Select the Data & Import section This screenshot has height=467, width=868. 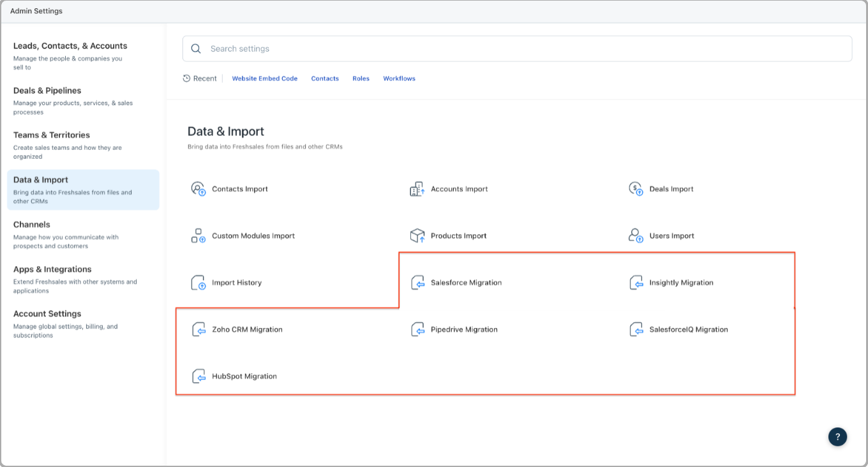pyautogui.click(x=83, y=189)
